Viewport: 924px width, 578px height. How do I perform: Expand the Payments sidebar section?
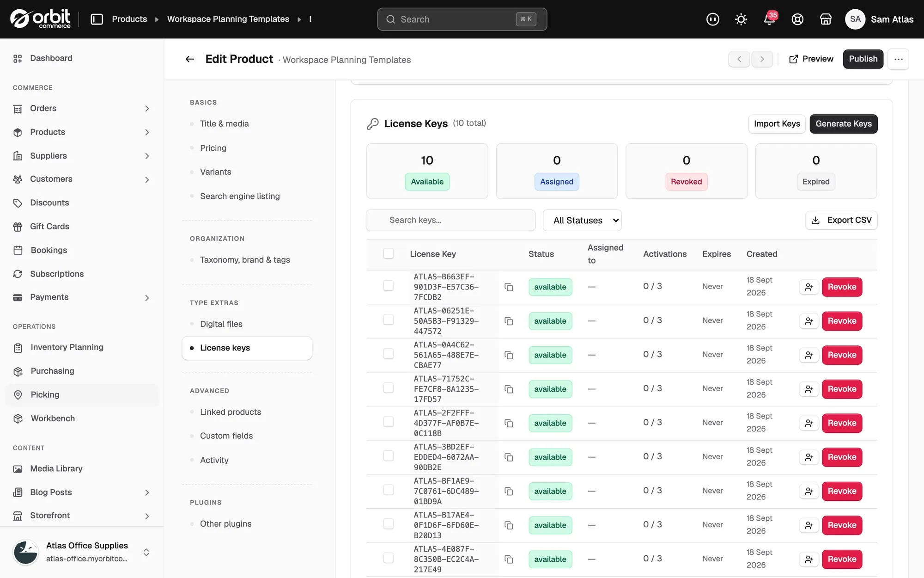point(147,298)
